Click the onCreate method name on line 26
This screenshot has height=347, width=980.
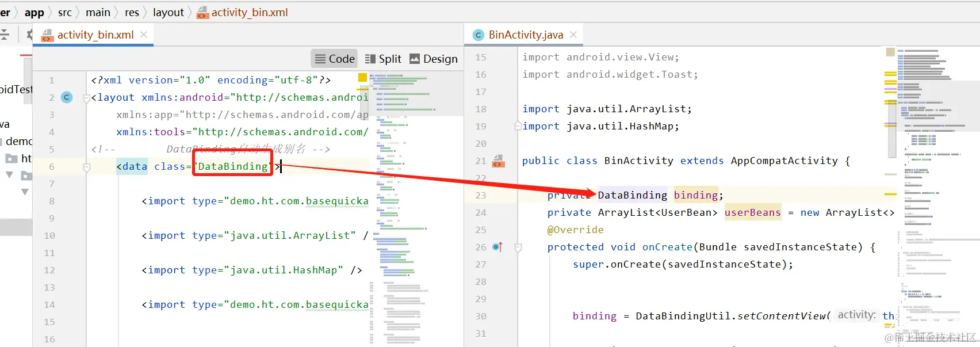[x=667, y=247]
